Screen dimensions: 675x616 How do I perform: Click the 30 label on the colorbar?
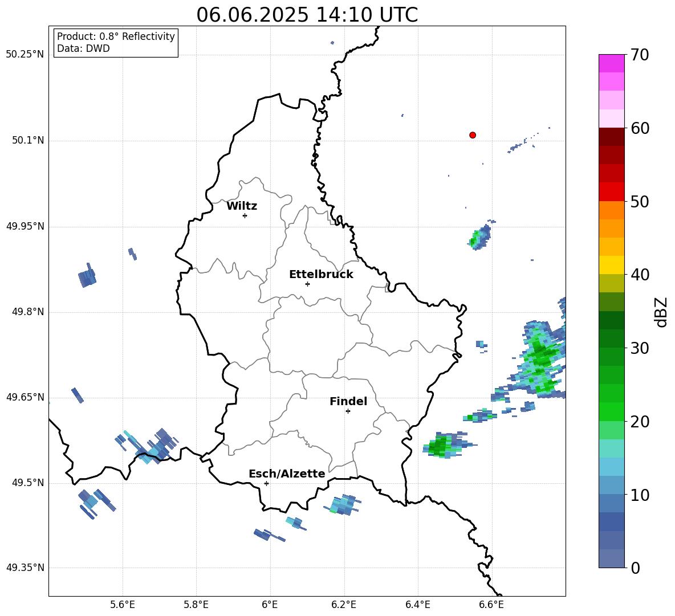(640, 348)
